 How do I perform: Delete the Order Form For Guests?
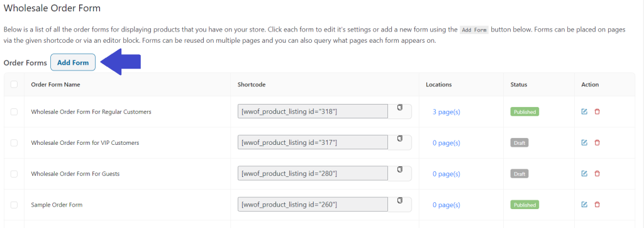[x=597, y=174]
